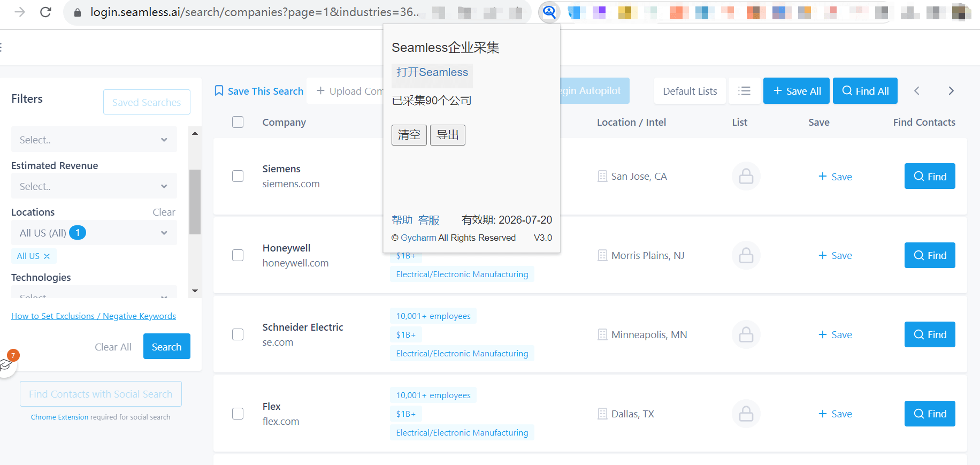Open Saved Searches
The image size is (980, 465).
point(147,102)
